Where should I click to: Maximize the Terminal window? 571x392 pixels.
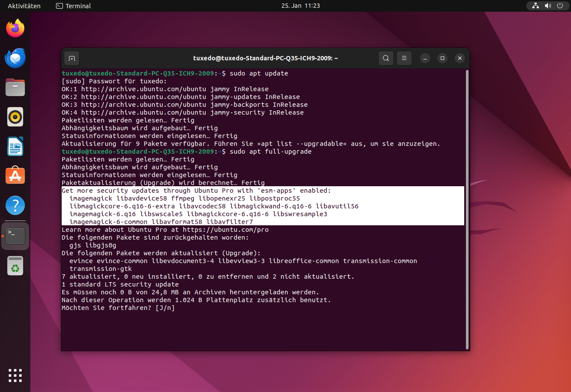coord(442,58)
